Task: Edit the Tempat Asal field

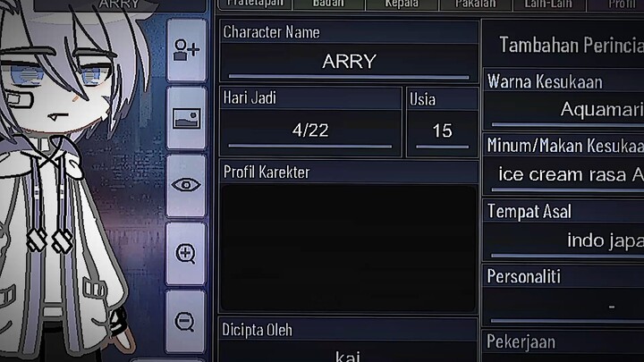Action: point(564,240)
